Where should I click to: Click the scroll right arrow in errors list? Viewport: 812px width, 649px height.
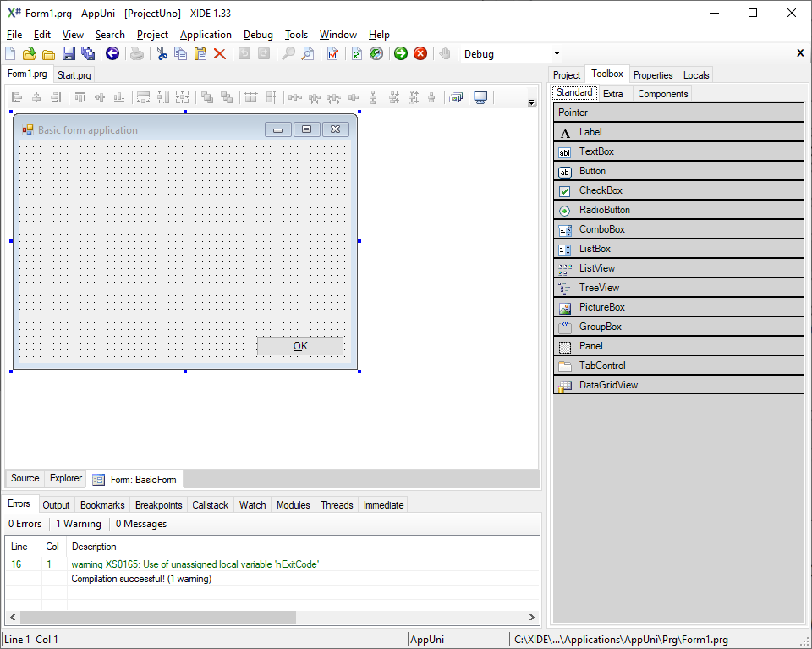[531, 617]
